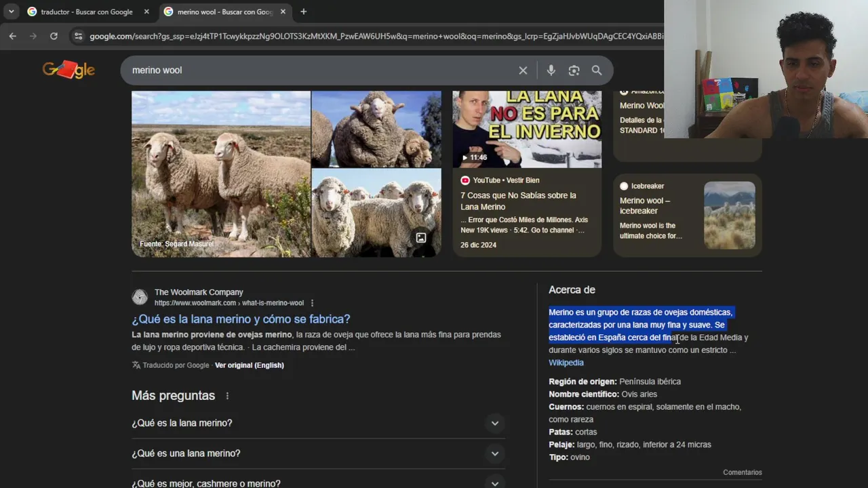868x488 pixels.
Task: Open photo of sheep with thick fleece
Action: point(376,129)
